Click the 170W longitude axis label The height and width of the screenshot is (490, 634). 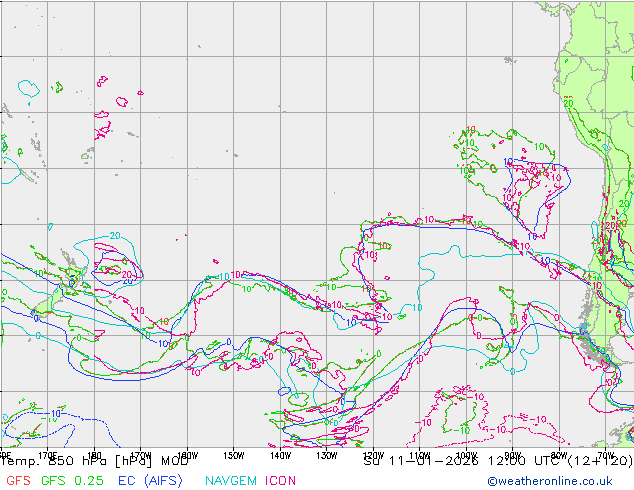coord(141,456)
